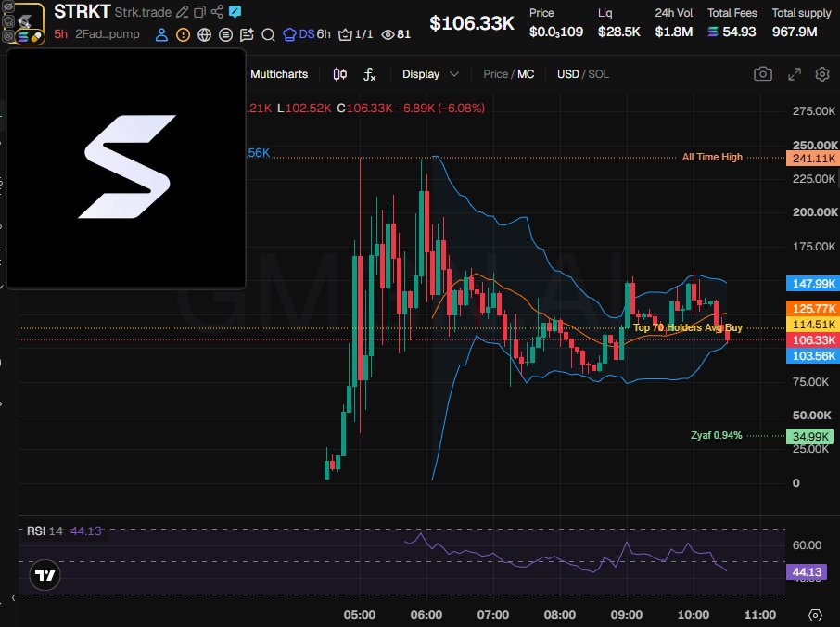This screenshot has height=627, width=840.
Task: Switch chart to MC mode
Action: coord(526,74)
